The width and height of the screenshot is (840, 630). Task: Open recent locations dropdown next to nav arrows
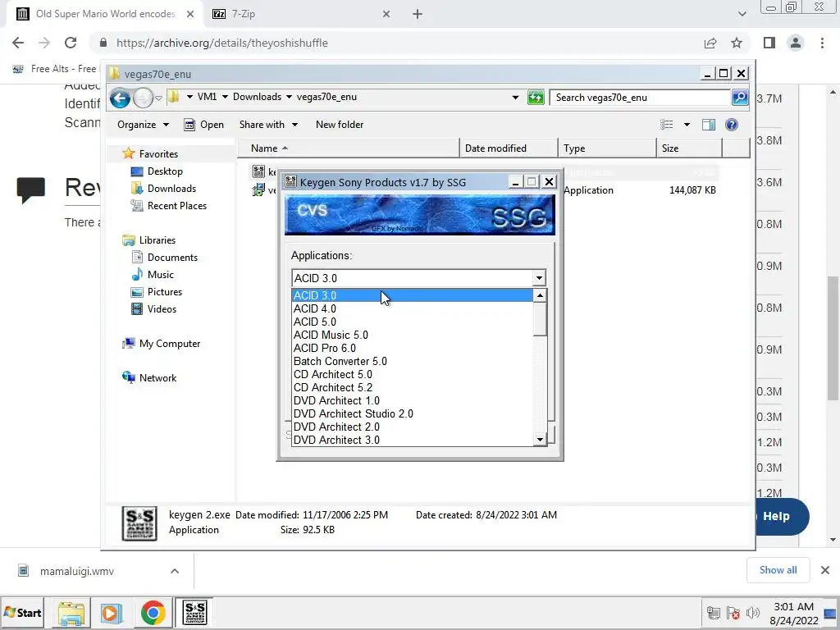pos(158,98)
